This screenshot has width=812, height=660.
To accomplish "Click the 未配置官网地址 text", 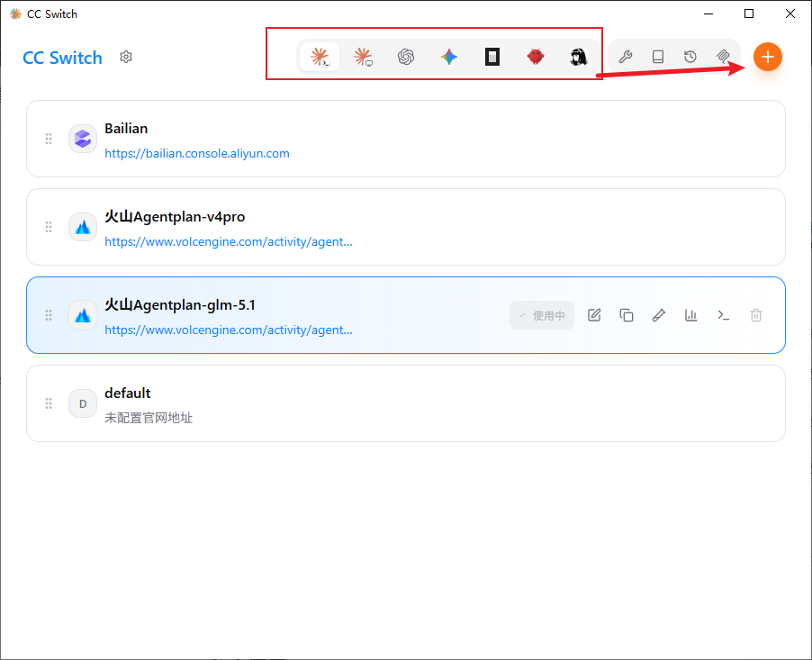I will pos(149,418).
